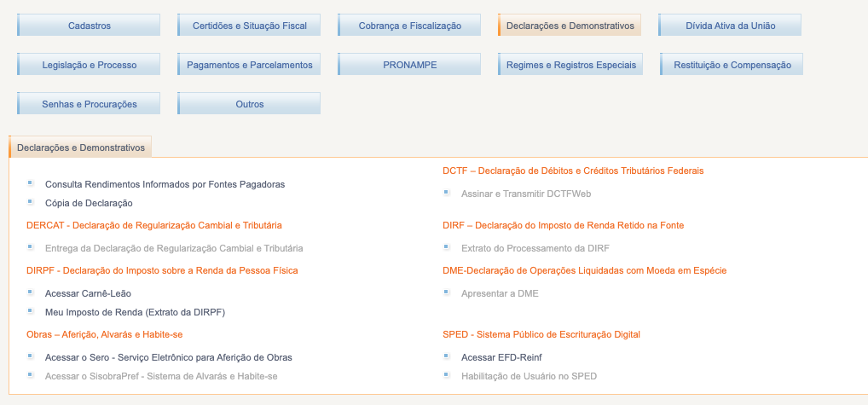
Task: Open Regimes e Registros Especiais
Action: tap(570, 65)
